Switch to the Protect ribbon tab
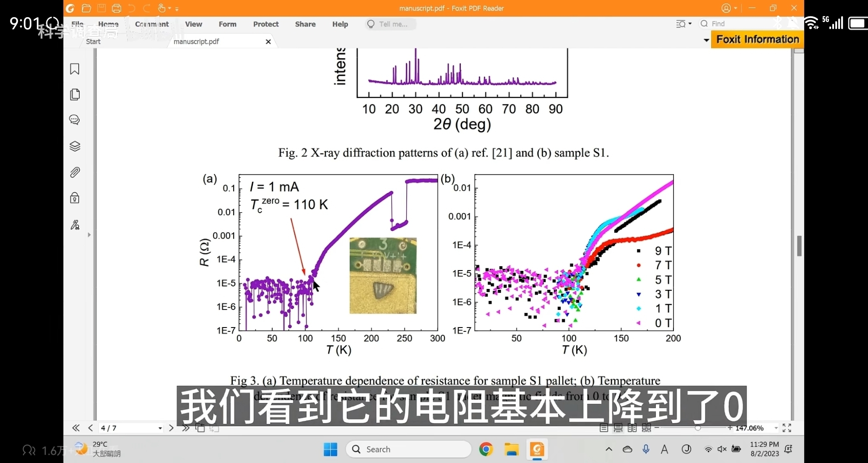Viewport: 868px width, 463px height. click(x=265, y=24)
